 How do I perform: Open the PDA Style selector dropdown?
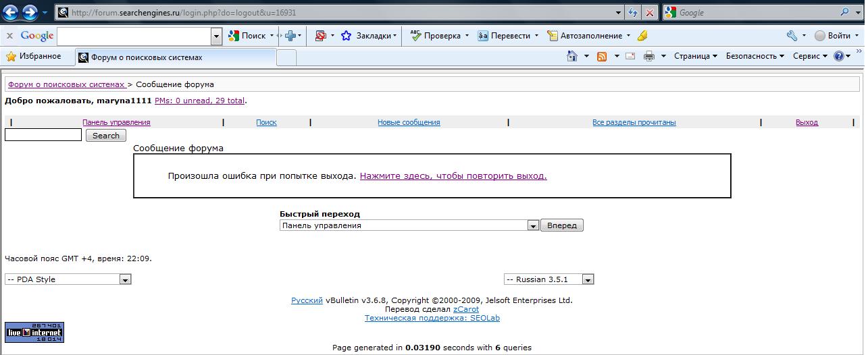[x=125, y=279]
